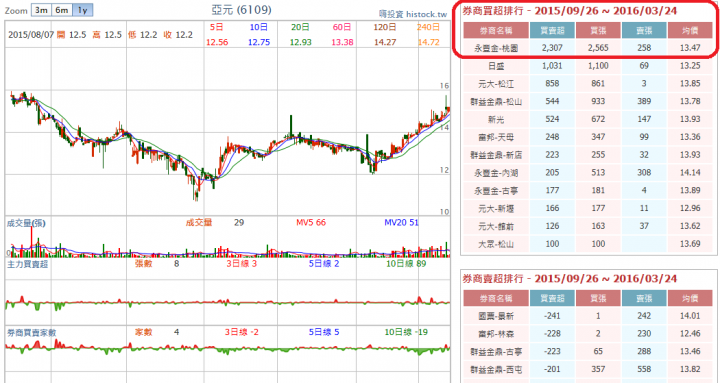Click the 14.01 average price cell
This screenshot has height=383, width=720.
[690, 316]
